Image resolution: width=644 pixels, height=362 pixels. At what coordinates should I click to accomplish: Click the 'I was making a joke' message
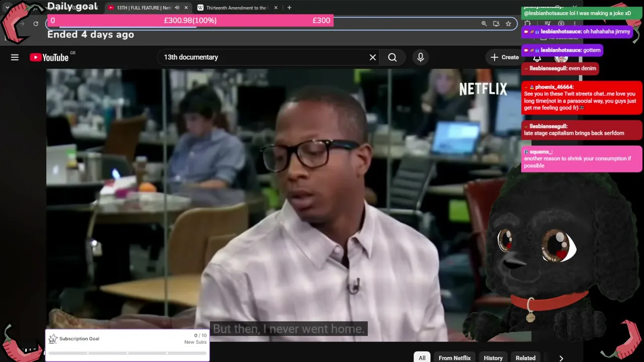point(581,13)
